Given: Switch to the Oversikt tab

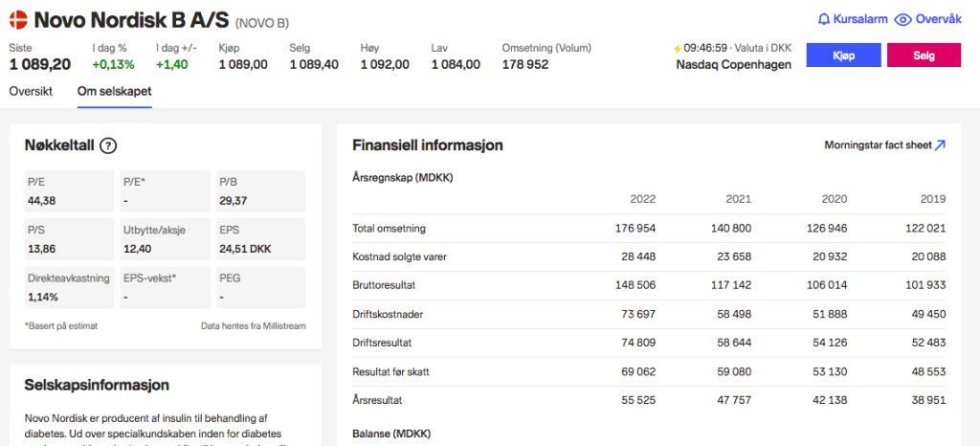Looking at the screenshot, I should coord(33,92).
